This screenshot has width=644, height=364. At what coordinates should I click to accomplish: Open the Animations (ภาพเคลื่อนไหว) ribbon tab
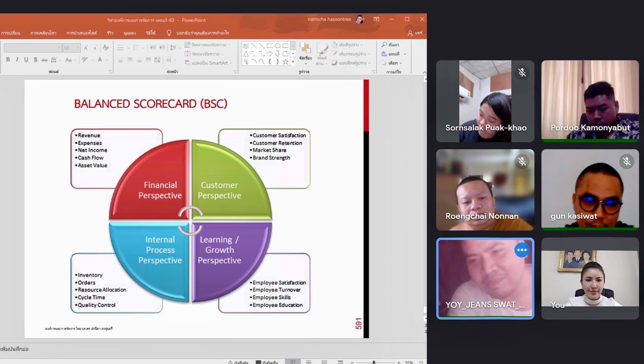point(43,33)
